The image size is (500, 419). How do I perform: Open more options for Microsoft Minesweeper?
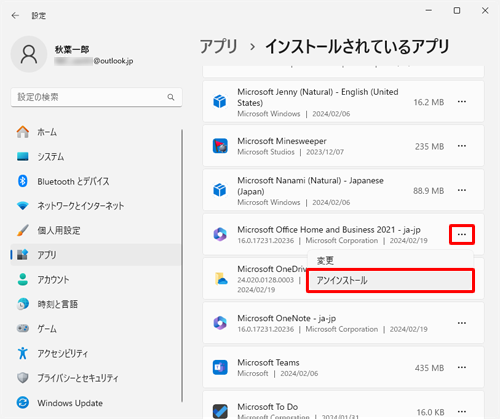(462, 146)
